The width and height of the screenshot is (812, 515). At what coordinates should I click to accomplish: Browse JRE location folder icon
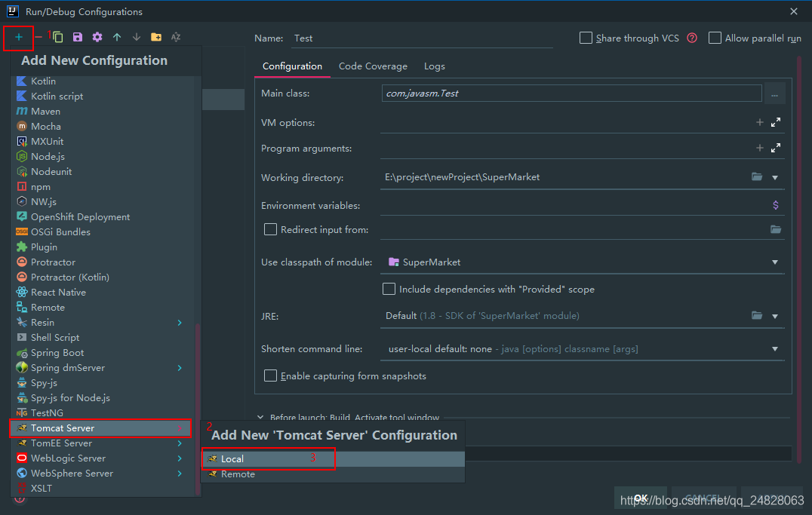pos(757,316)
